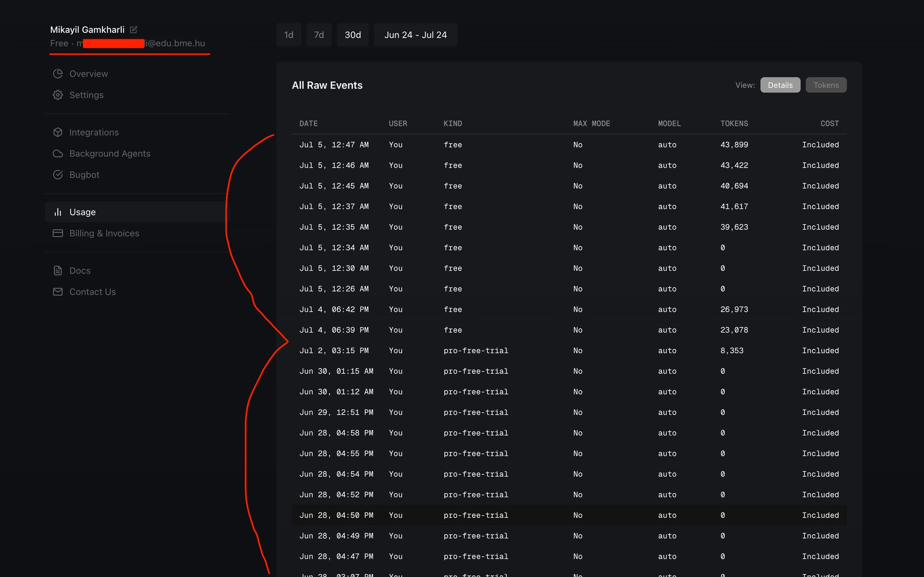Viewport: 924px width, 577px height.
Task: Select the 1d time range
Action: point(288,35)
